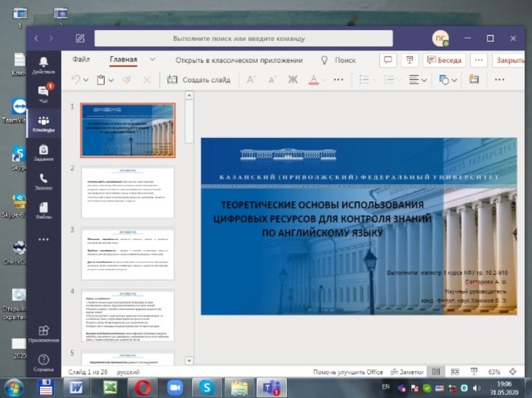Open the Главная tab chevron

pos(152,60)
